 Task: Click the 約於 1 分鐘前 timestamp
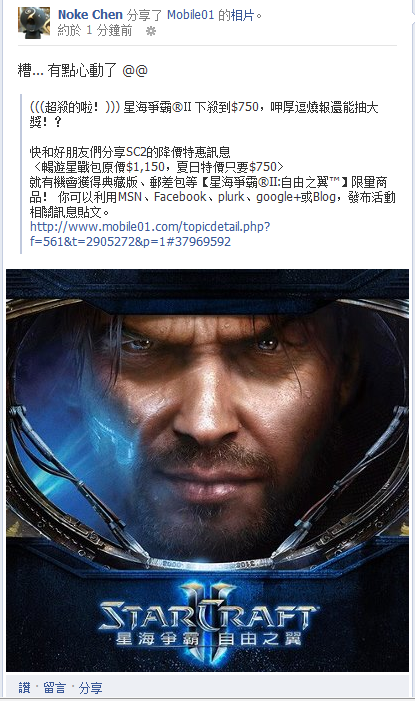(x=95, y=30)
